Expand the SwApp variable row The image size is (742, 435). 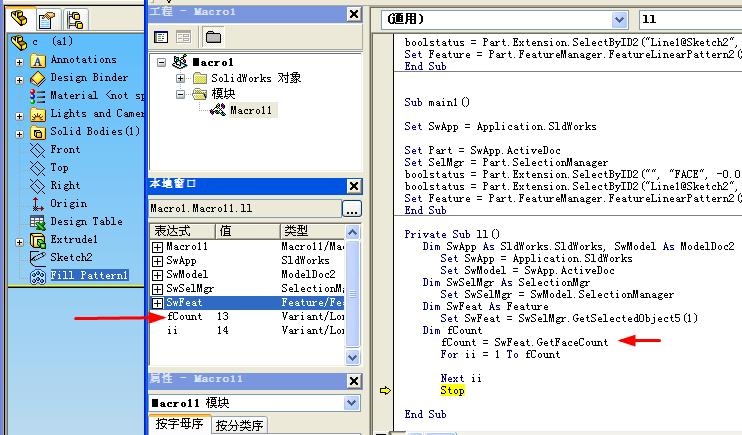[x=157, y=261]
